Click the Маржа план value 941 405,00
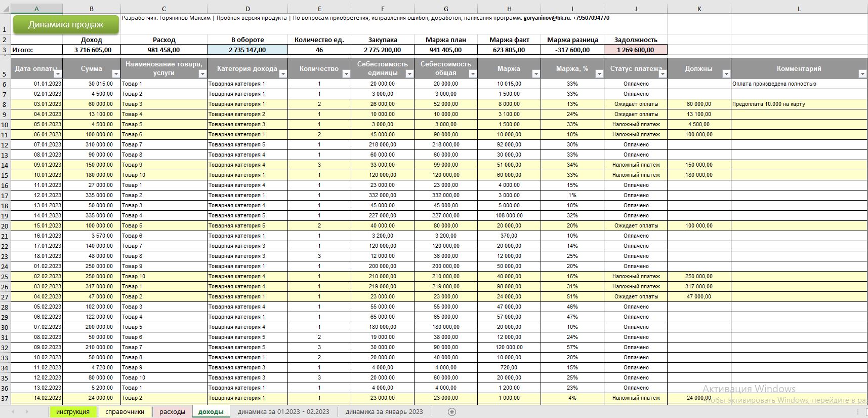Screen dimensions: 868x418 [446, 50]
